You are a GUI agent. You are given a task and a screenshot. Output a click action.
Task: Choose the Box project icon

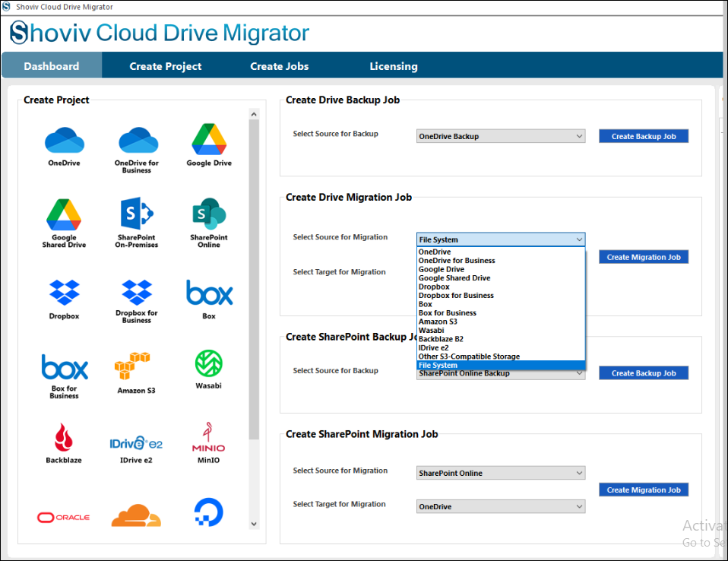point(210,293)
